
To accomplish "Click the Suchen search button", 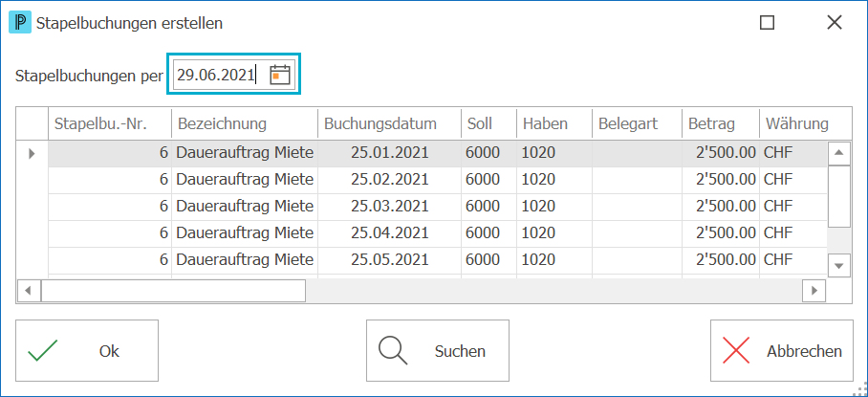I will coord(437,350).
